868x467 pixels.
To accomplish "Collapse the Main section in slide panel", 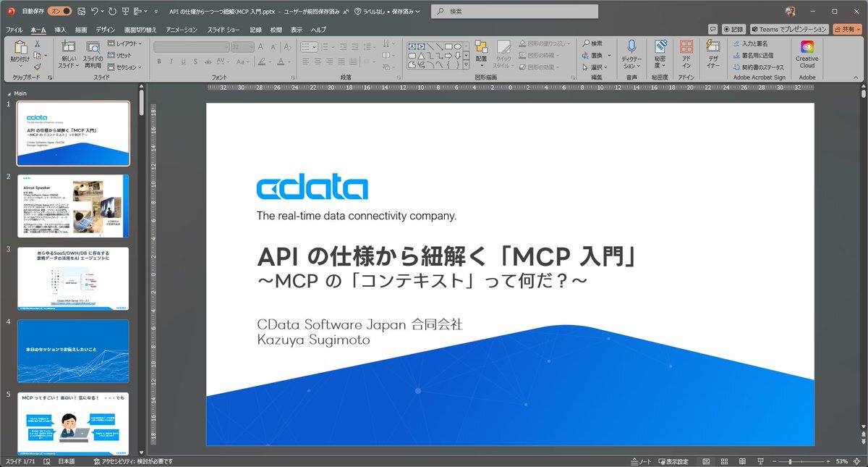I will point(8,93).
